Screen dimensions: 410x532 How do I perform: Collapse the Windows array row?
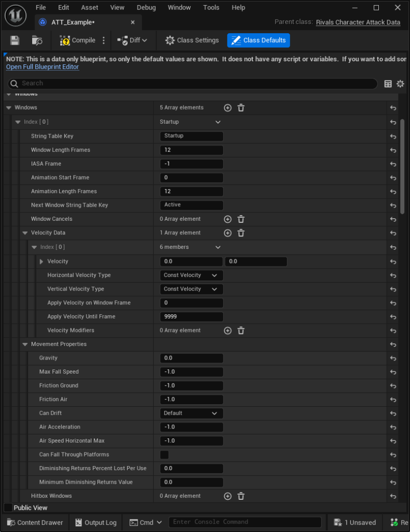(9, 108)
